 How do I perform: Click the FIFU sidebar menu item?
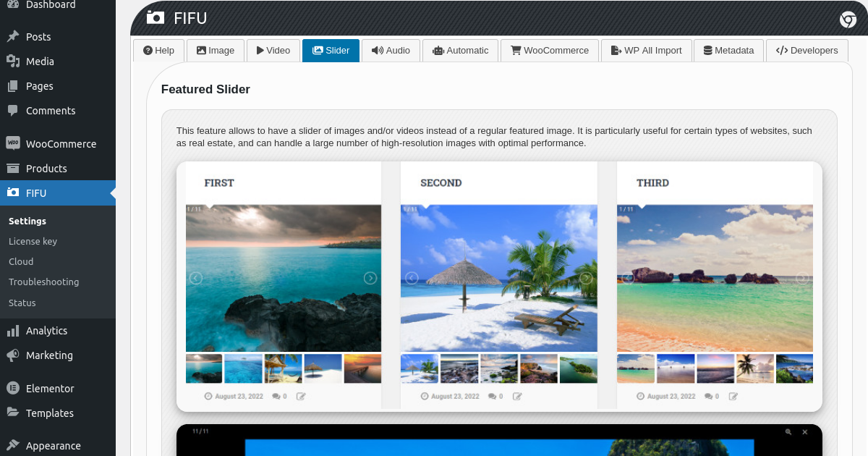click(x=58, y=193)
